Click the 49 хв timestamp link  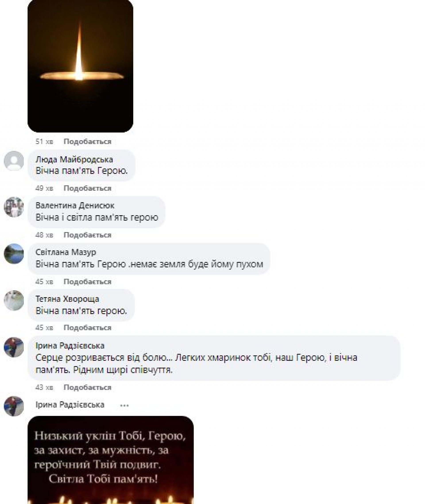click(44, 188)
